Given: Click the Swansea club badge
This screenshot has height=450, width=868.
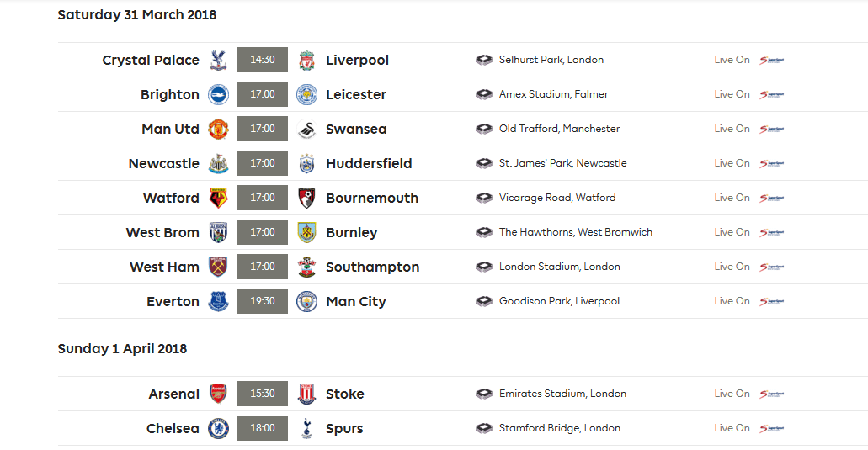Looking at the screenshot, I should 306,129.
